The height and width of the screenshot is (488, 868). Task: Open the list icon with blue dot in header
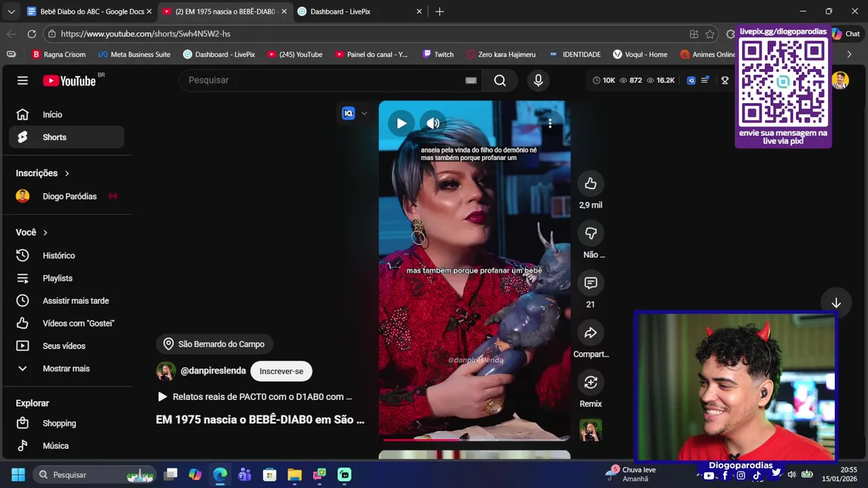point(705,80)
